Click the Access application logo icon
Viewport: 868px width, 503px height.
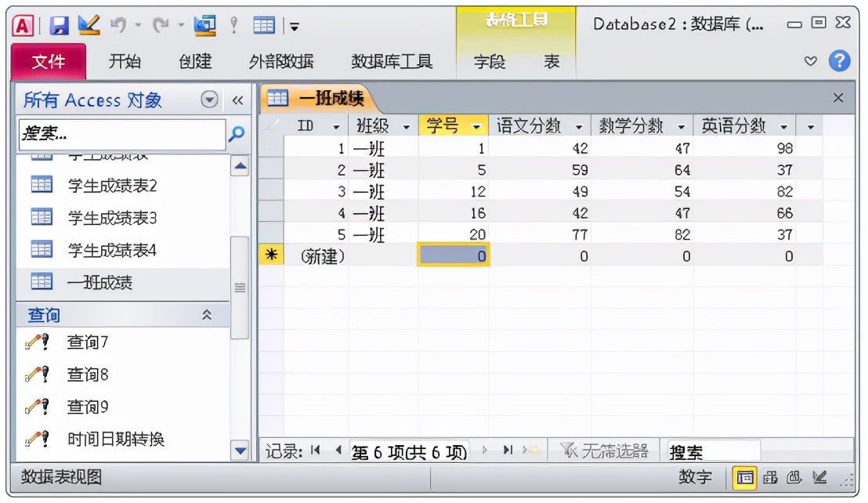tap(24, 25)
